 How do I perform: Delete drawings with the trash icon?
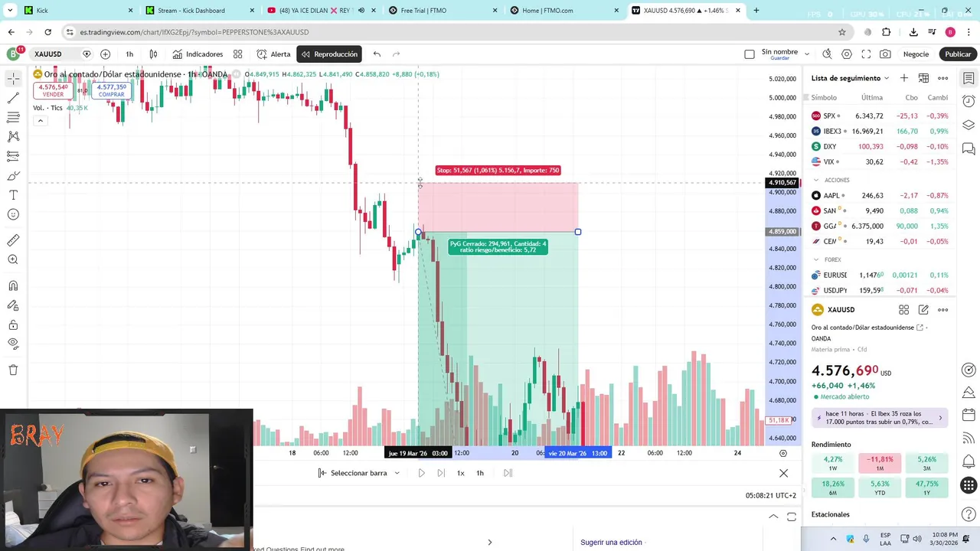tap(13, 370)
